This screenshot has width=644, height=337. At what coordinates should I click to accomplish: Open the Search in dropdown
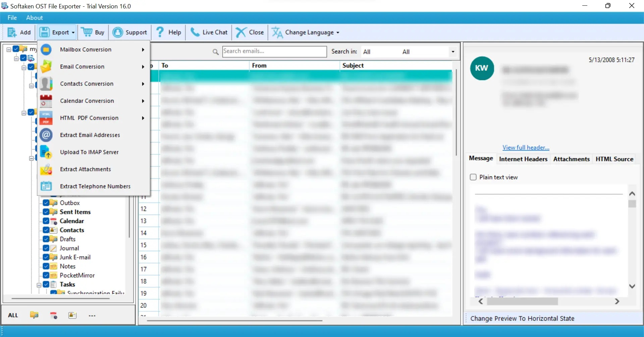click(453, 52)
